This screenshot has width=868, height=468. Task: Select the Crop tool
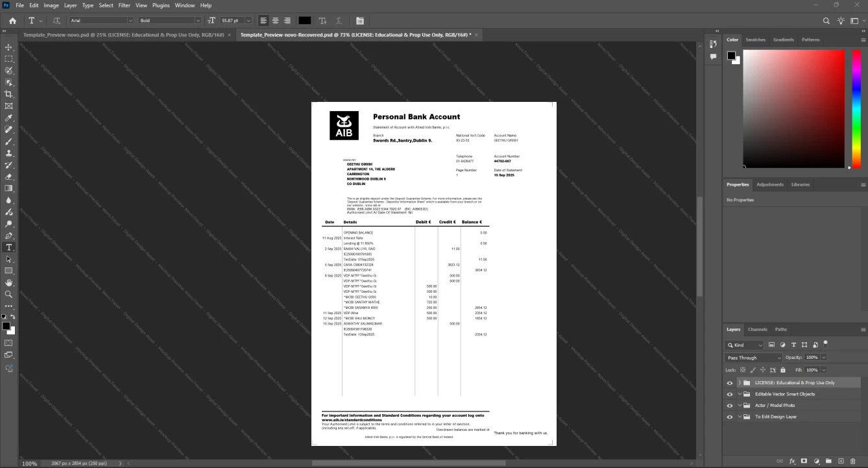point(9,94)
